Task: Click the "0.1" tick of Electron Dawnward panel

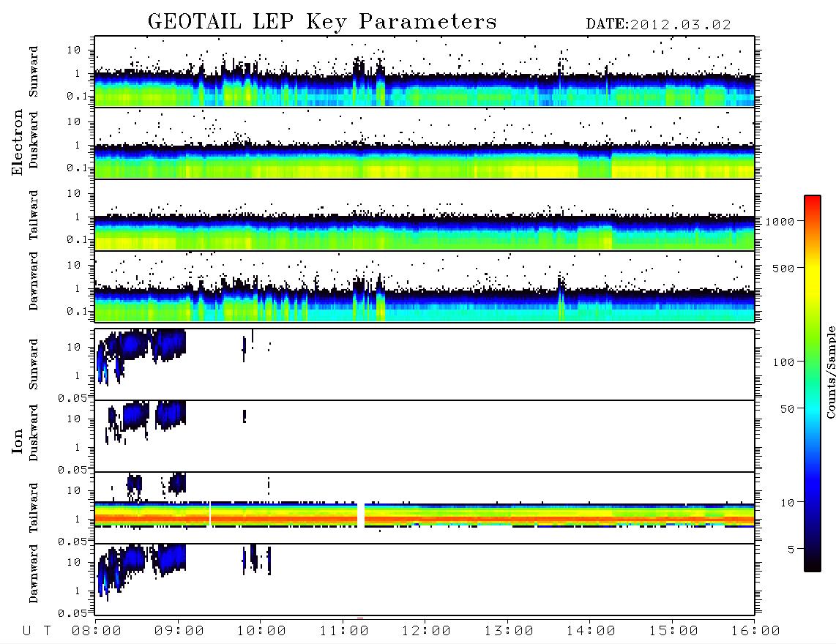Action: pyautogui.click(x=78, y=311)
